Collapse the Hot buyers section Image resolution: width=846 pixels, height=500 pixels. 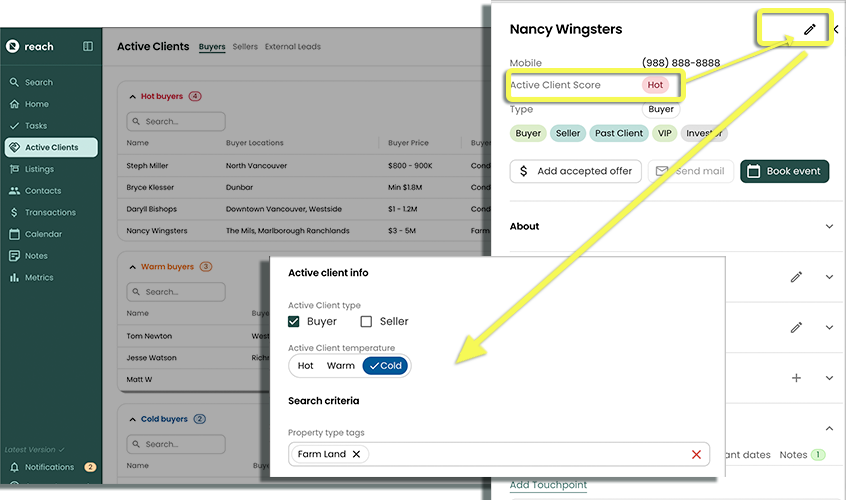coord(133,97)
